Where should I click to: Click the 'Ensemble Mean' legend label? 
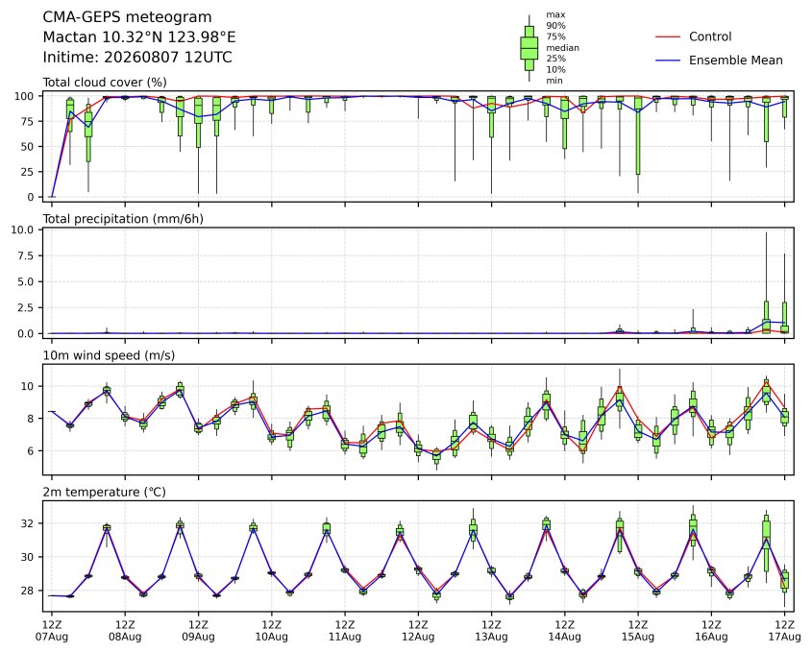point(735,60)
